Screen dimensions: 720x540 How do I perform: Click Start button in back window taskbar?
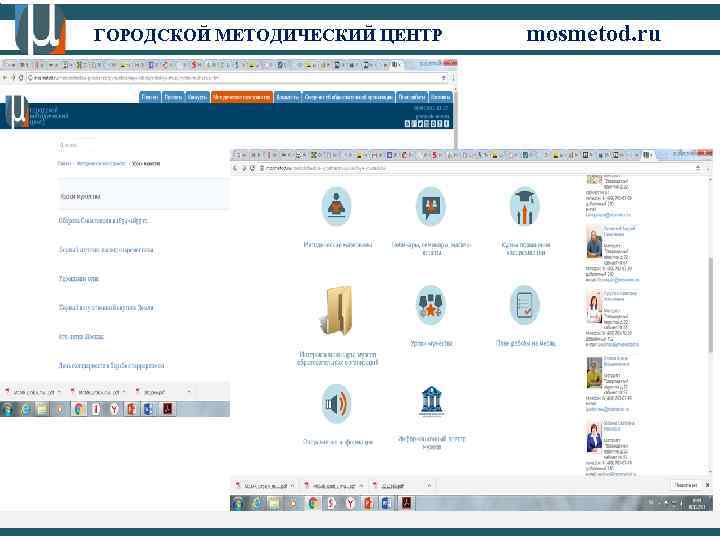coord(8,409)
